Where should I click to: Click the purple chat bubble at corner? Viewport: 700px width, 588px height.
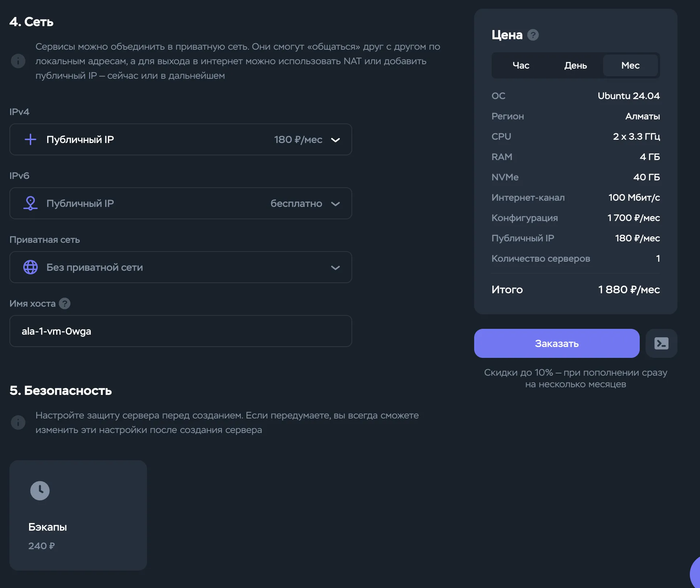point(695,575)
